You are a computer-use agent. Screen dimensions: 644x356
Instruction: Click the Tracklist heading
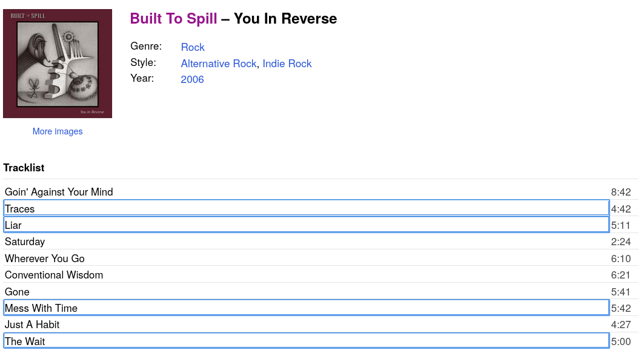[x=24, y=168]
